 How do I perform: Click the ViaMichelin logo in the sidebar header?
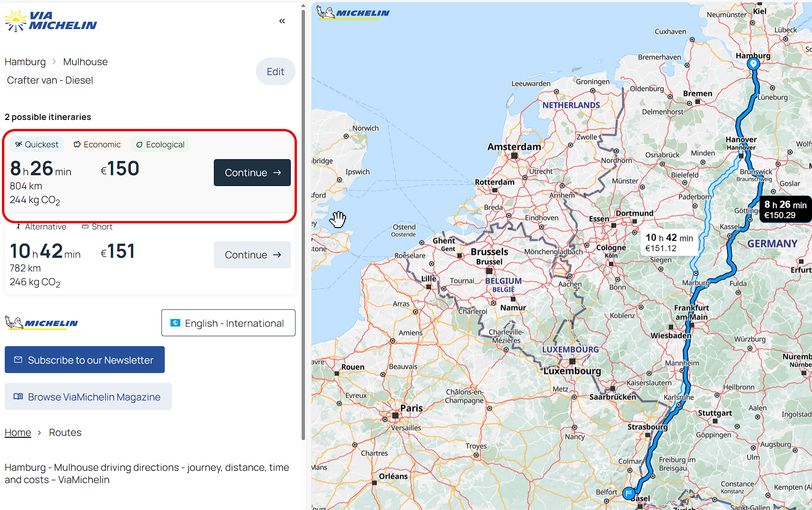point(51,21)
